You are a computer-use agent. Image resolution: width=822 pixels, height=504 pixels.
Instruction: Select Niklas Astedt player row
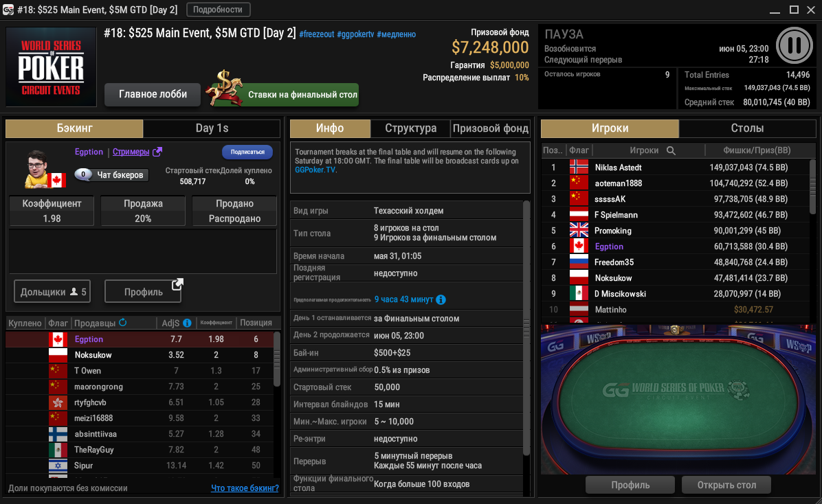tap(676, 168)
